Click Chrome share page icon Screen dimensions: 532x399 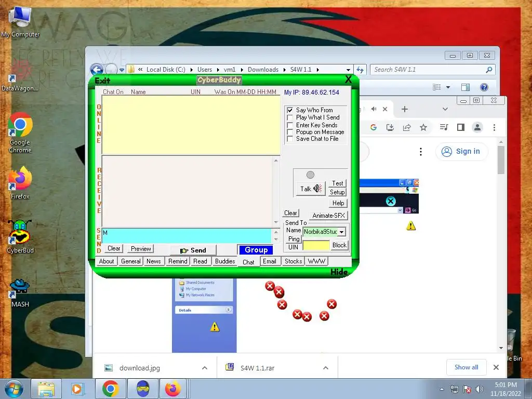pos(406,127)
